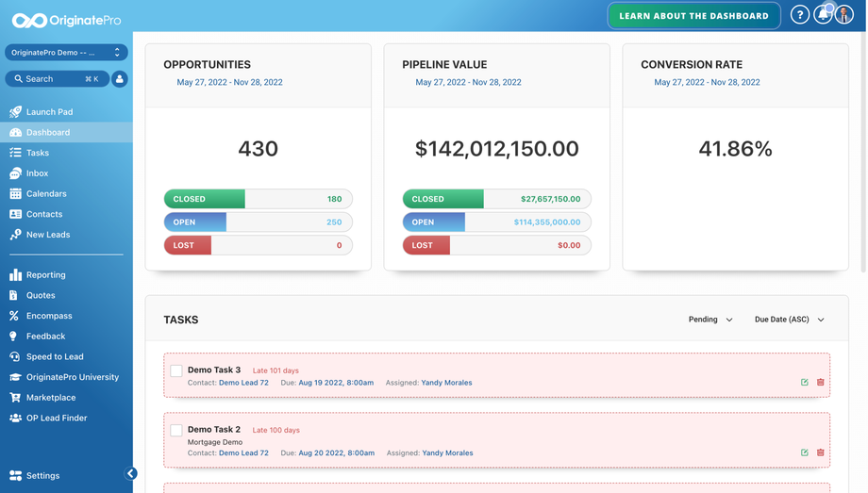Open the notifications bell icon
The height and width of the screenshot is (493, 868).
coord(823,15)
